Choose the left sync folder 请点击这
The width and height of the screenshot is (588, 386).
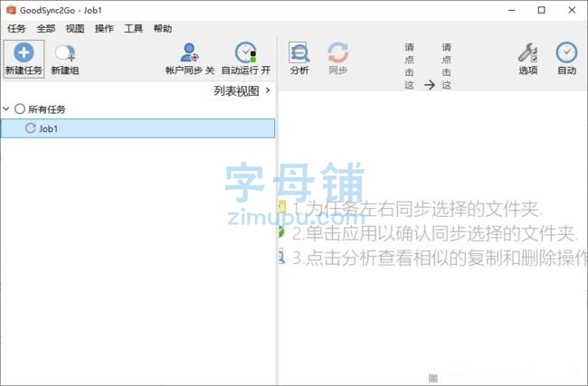click(409, 66)
